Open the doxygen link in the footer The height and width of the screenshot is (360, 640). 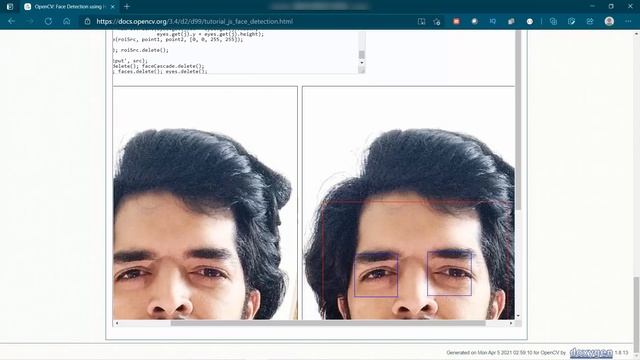click(591, 353)
